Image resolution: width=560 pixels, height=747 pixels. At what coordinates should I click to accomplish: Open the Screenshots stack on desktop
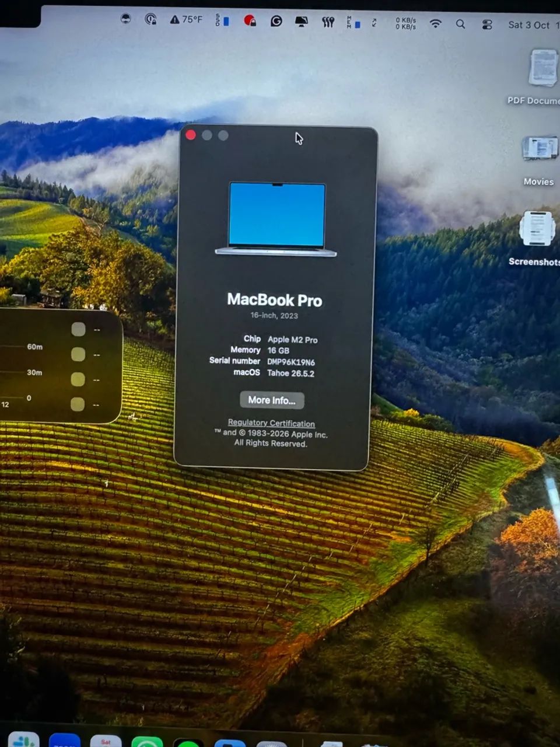click(x=537, y=229)
